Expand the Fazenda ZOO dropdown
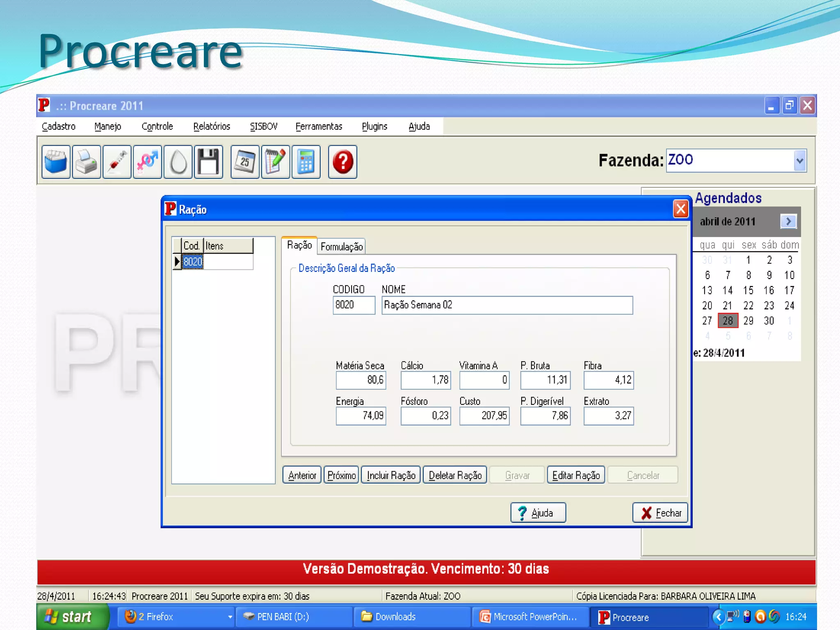 pyautogui.click(x=799, y=161)
